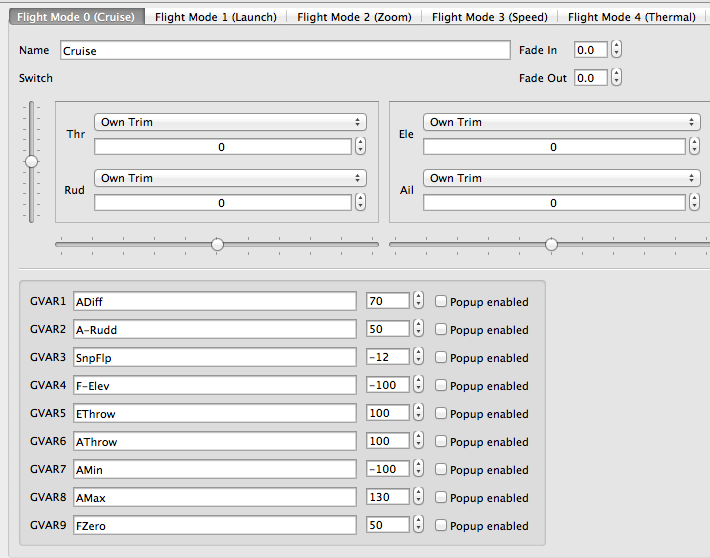Select Flight Mode 2 (Zoom) tab
710x558 pixels.
(x=354, y=17)
